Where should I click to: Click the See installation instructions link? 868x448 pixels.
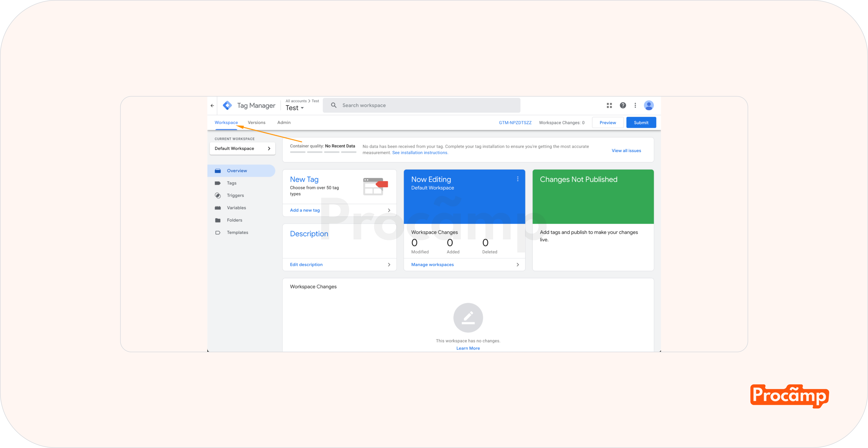pyautogui.click(x=420, y=153)
